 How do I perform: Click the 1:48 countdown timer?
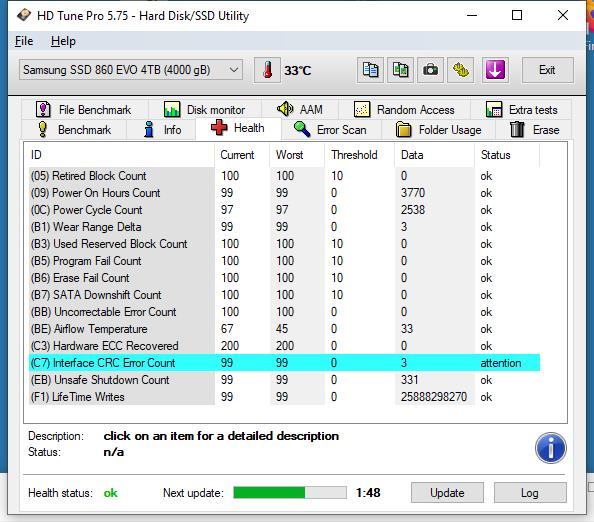(x=368, y=492)
